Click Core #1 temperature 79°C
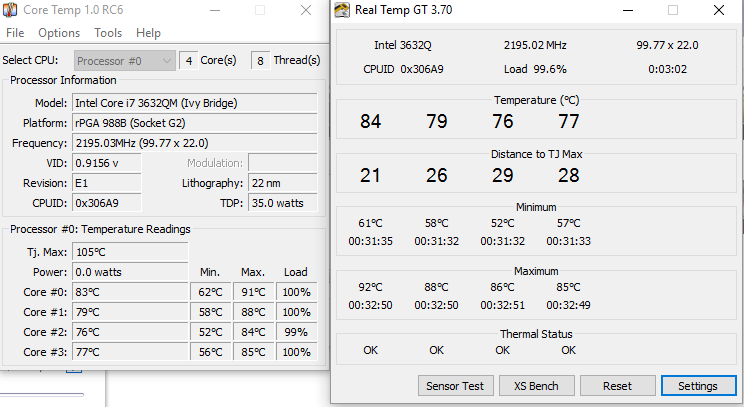 [130, 312]
